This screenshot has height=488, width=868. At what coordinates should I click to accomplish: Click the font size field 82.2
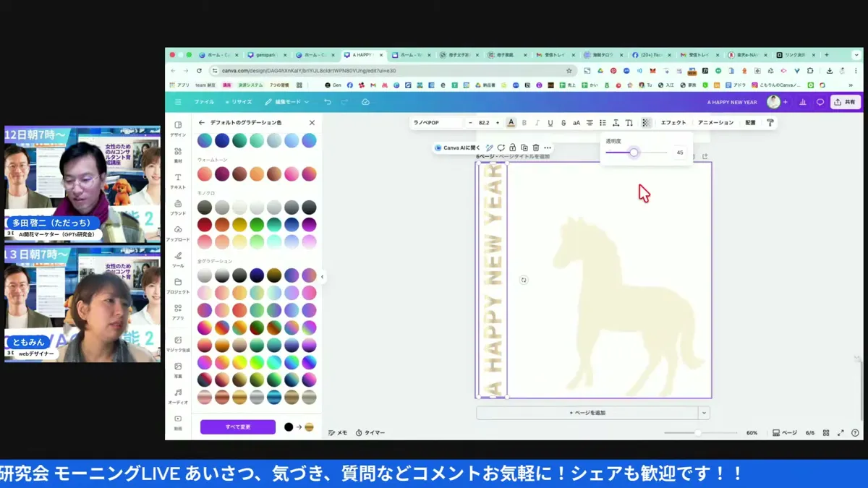click(x=484, y=123)
